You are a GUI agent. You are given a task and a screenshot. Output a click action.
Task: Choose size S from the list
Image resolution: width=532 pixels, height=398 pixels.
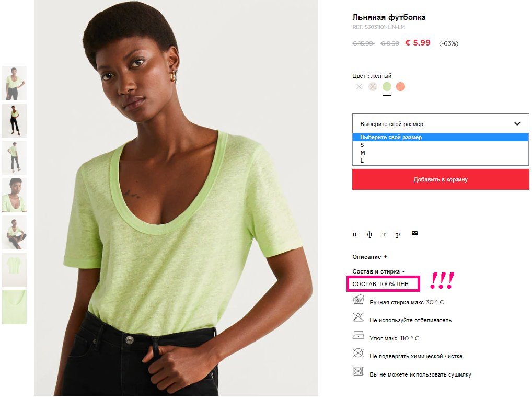tap(441, 145)
